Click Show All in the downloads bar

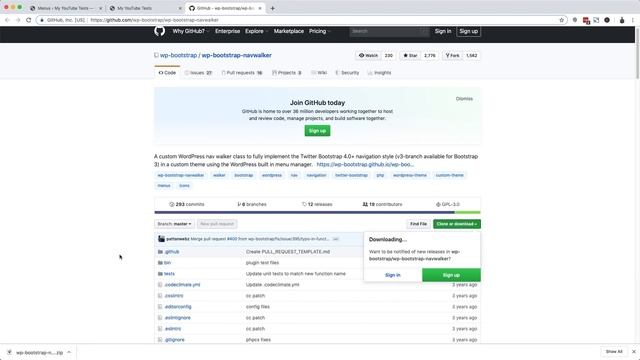[614, 352]
